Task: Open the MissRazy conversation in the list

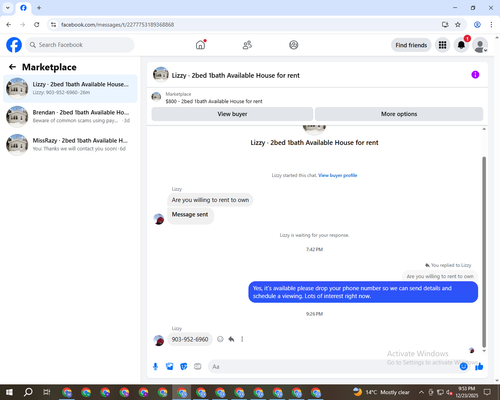Action: [70, 144]
